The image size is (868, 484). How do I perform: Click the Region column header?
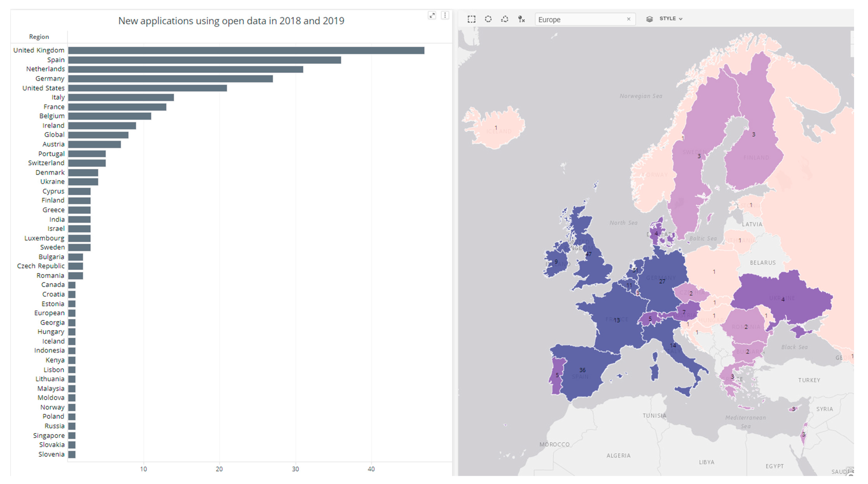coord(39,37)
